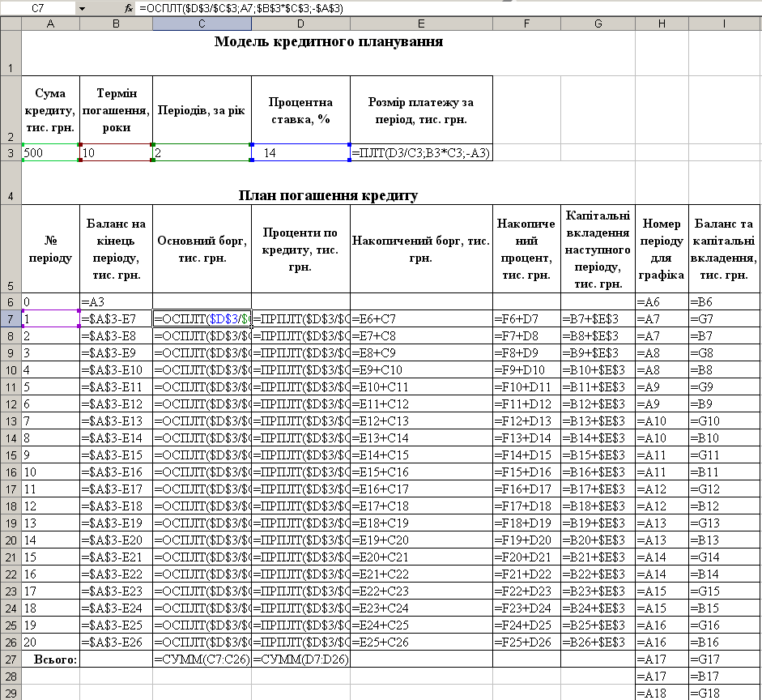Open the Name Box dropdown arrow

pos(82,8)
